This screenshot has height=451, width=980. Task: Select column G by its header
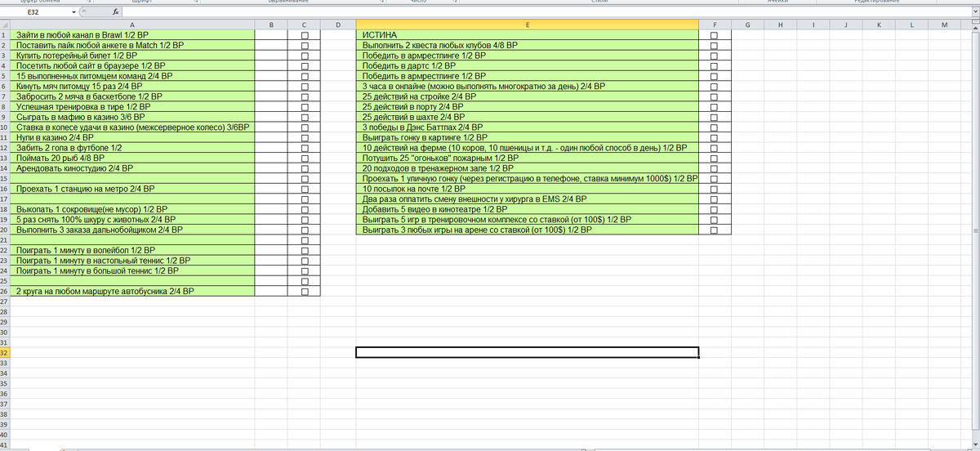click(x=747, y=25)
